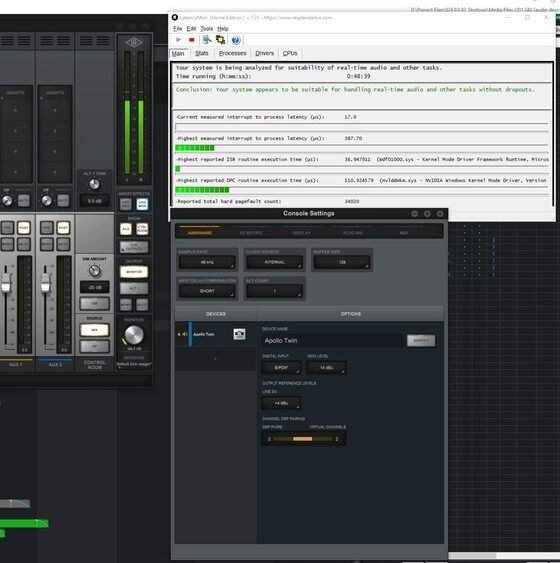Open the ALT Count dropdown
The image size is (560, 563).
coord(275,291)
